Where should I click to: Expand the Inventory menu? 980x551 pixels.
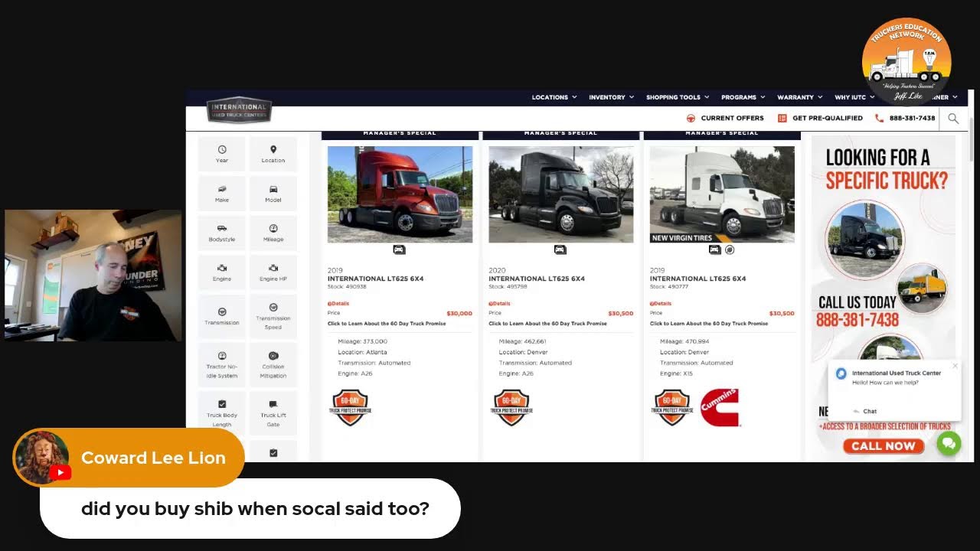(x=612, y=97)
